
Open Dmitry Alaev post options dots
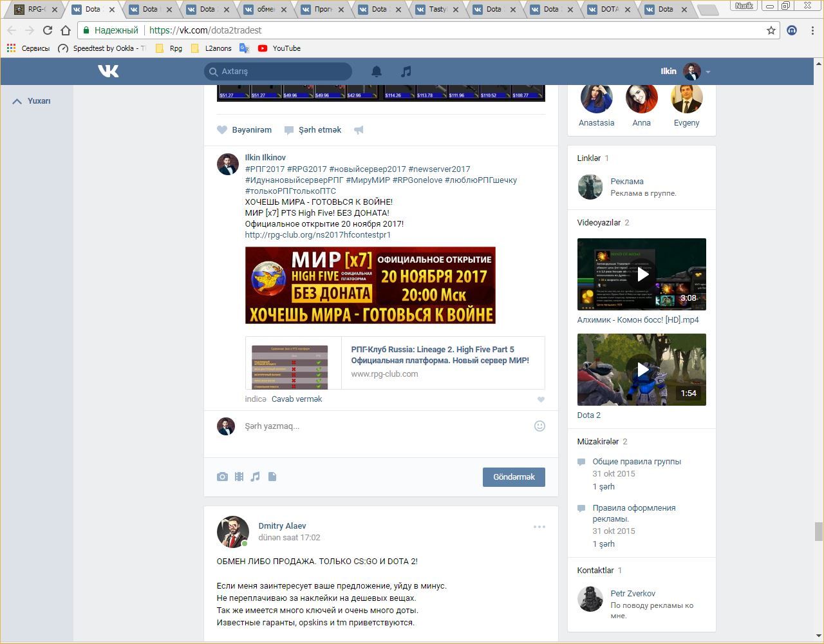[x=539, y=527]
